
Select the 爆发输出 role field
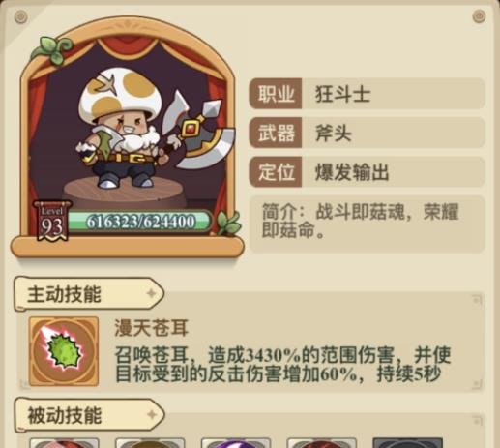click(x=394, y=172)
